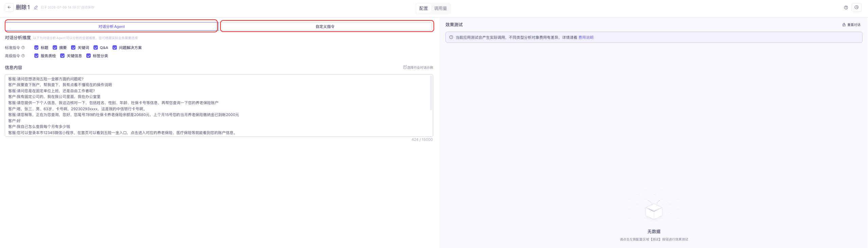Click the help icon beside 标准指令
Viewport: 868px width, 248px height.
23,48
